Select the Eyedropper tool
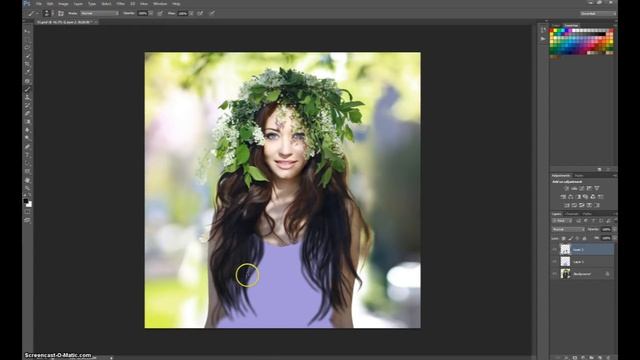This screenshot has height=360, width=640. 27,72
